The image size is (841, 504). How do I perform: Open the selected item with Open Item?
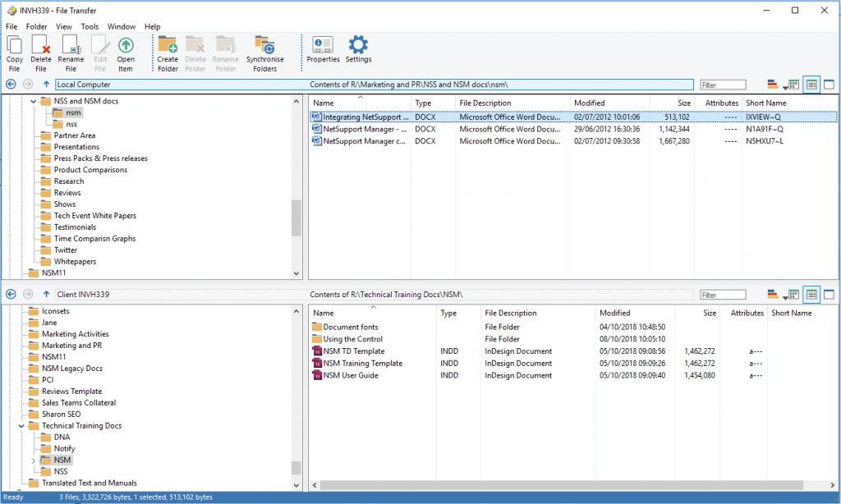point(126,53)
